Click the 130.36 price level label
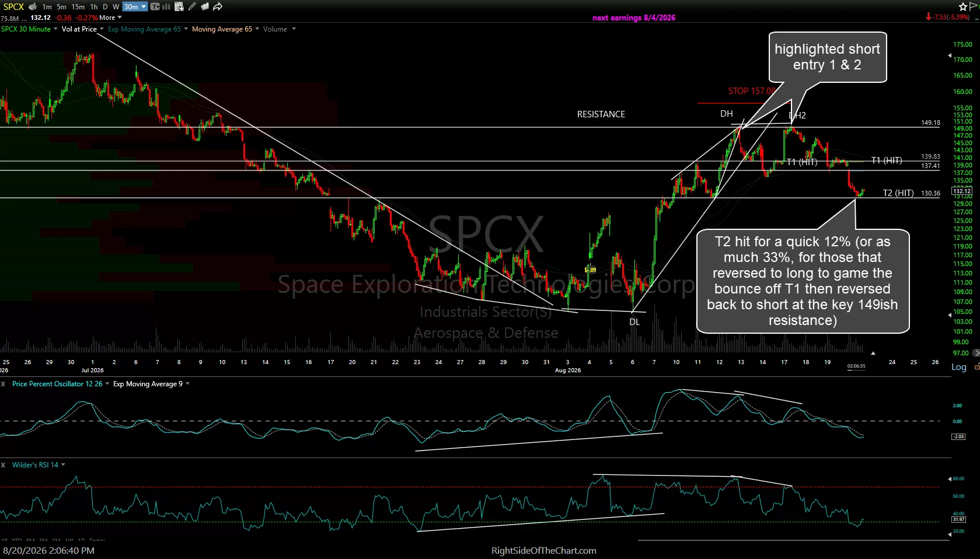This screenshot has width=980, height=559. click(x=931, y=193)
